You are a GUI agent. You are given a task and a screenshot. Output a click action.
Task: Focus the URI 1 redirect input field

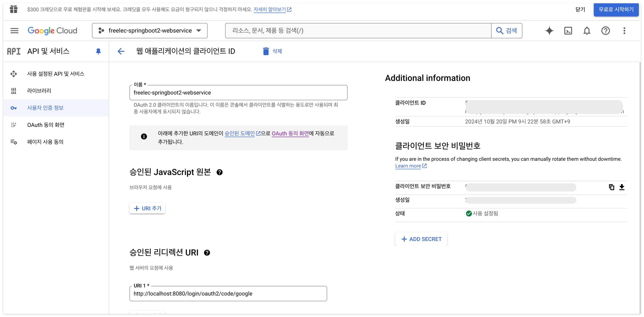point(228,294)
